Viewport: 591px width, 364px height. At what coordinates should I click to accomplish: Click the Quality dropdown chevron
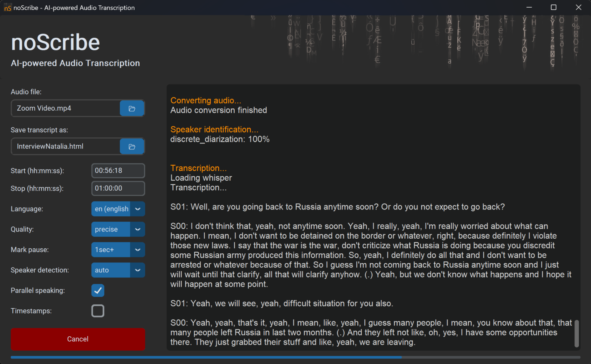click(x=137, y=229)
